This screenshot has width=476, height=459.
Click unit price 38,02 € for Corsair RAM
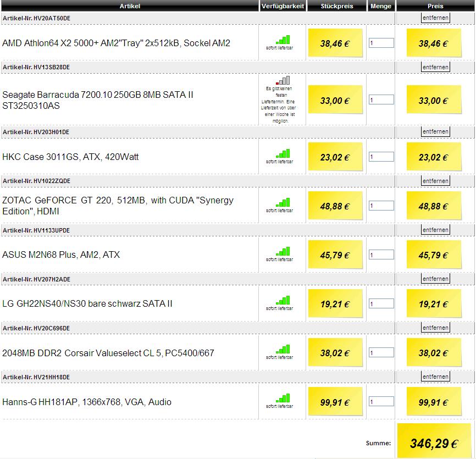click(x=335, y=353)
